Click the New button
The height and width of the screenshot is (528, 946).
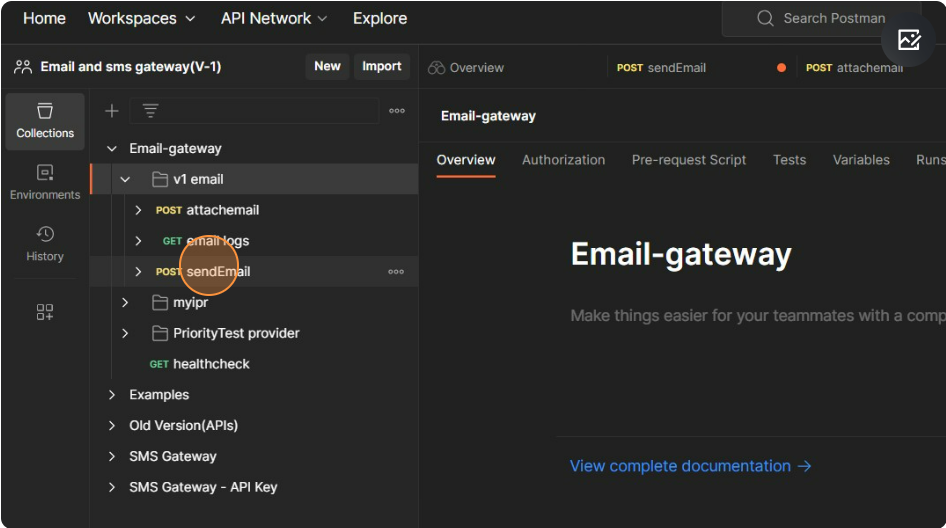tap(327, 66)
